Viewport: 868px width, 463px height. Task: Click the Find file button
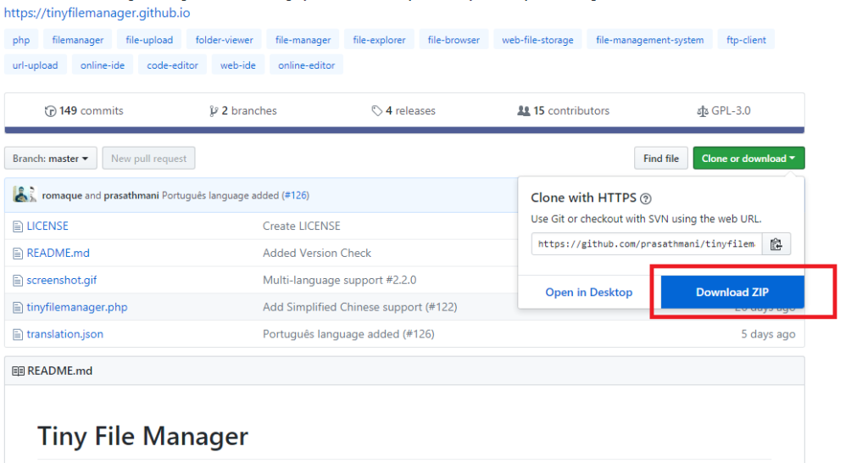[660, 159]
